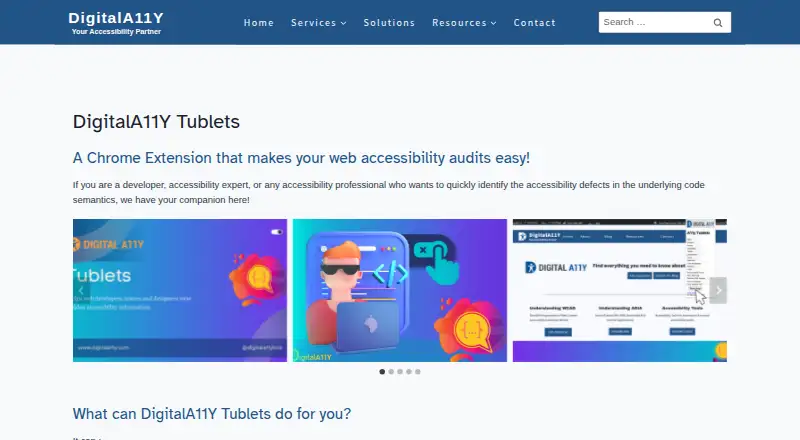800x440 pixels.
Task: Open the website screenshot slide image
Action: [620, 290]
